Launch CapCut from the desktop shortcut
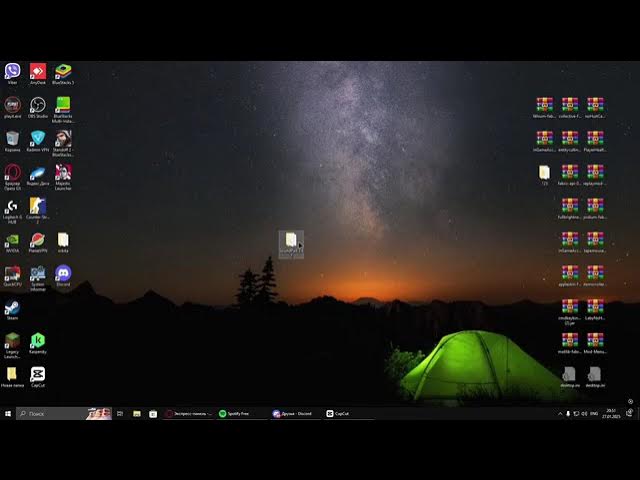Image resolution: width=640 pixels, height=480 pixels. pyautogui.click(x=38, y=377)
